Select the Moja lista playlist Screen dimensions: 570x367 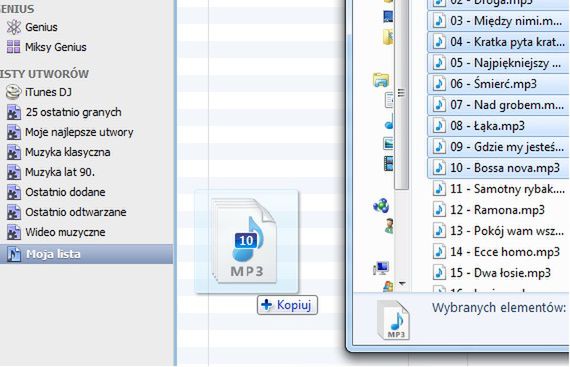pos(86,254)
